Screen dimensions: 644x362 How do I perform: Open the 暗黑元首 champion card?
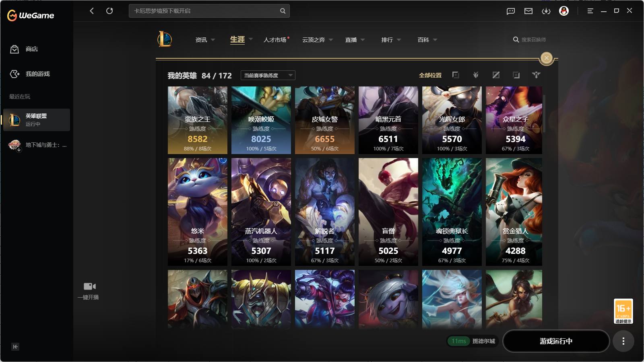[388, 120]
